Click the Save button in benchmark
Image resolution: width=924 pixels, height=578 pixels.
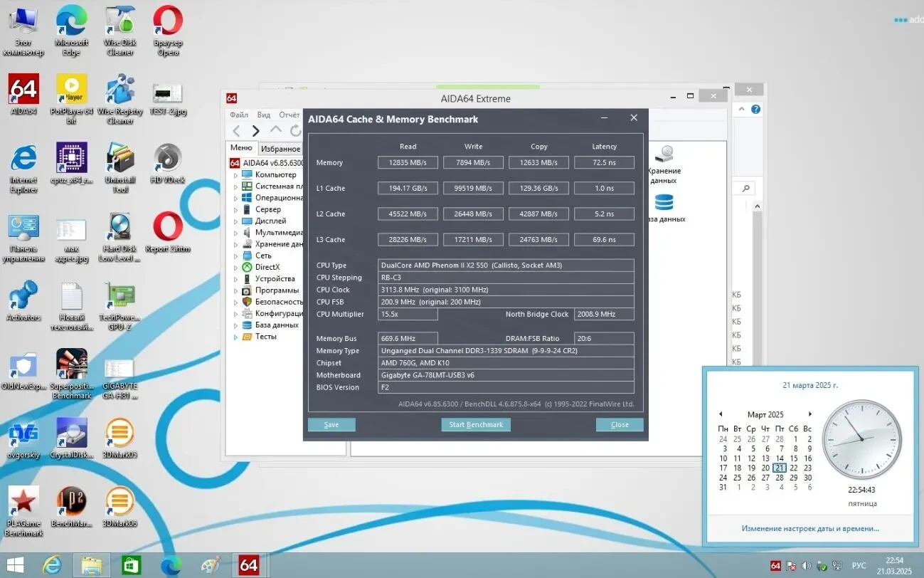coord(331,425)
